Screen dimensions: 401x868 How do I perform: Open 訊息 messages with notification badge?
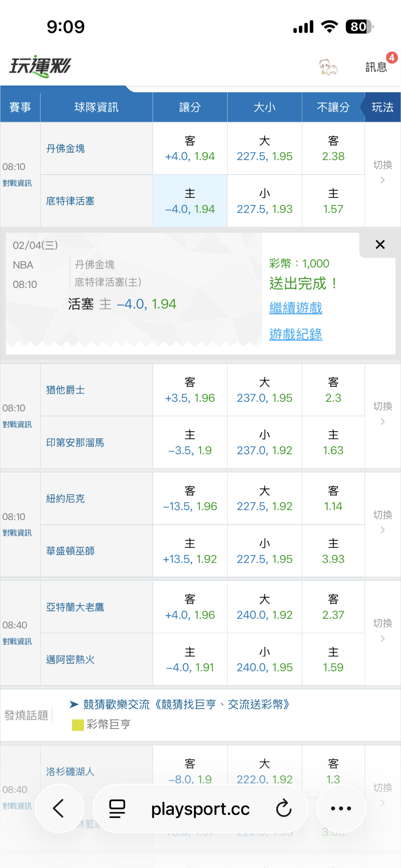pos(376,67)
